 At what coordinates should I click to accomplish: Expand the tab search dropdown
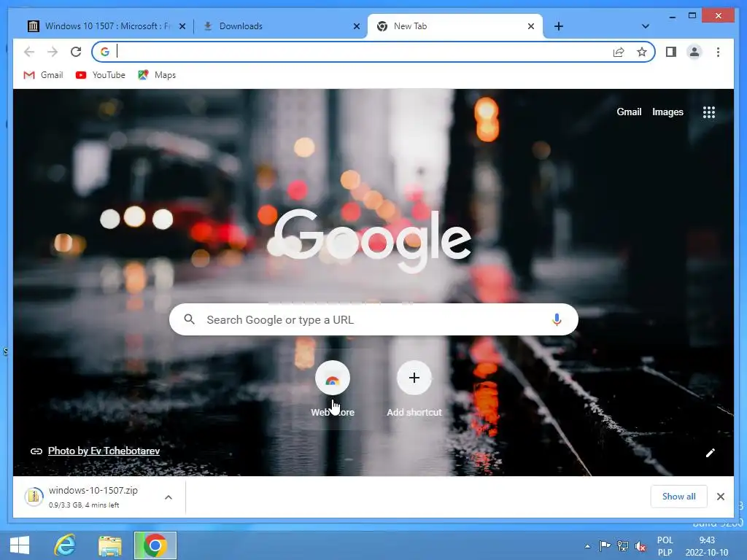[645, 26]
